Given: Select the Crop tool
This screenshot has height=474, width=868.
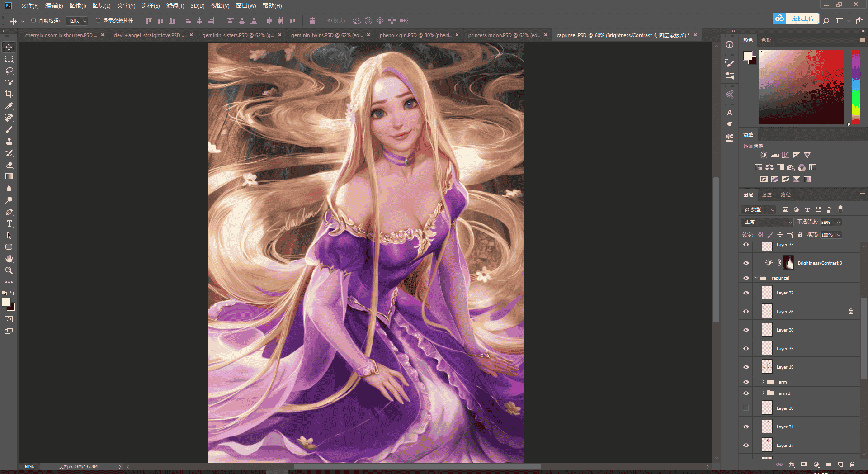Looking at the screenshot, I should (9, 94).
